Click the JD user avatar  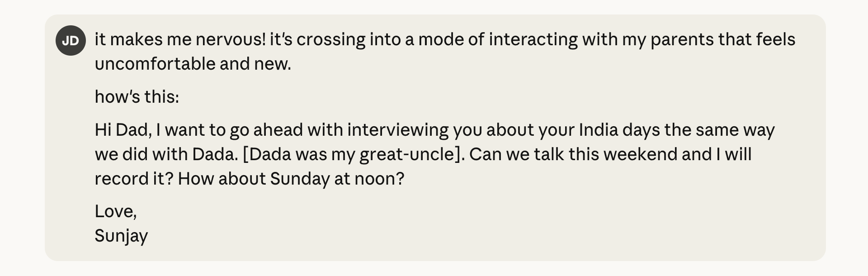(71, 41)
